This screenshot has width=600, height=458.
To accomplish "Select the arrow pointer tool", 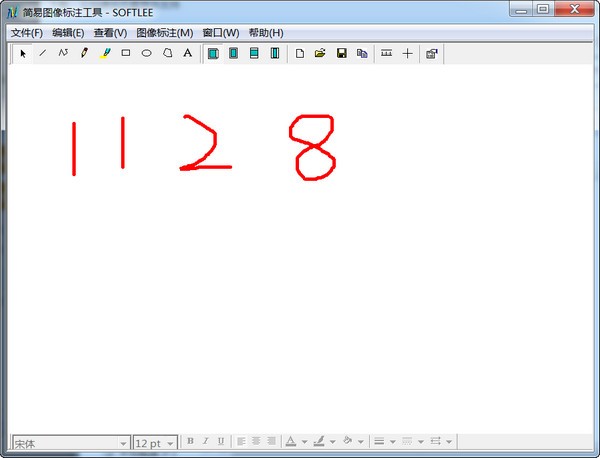I will click(x=22, y=53).
